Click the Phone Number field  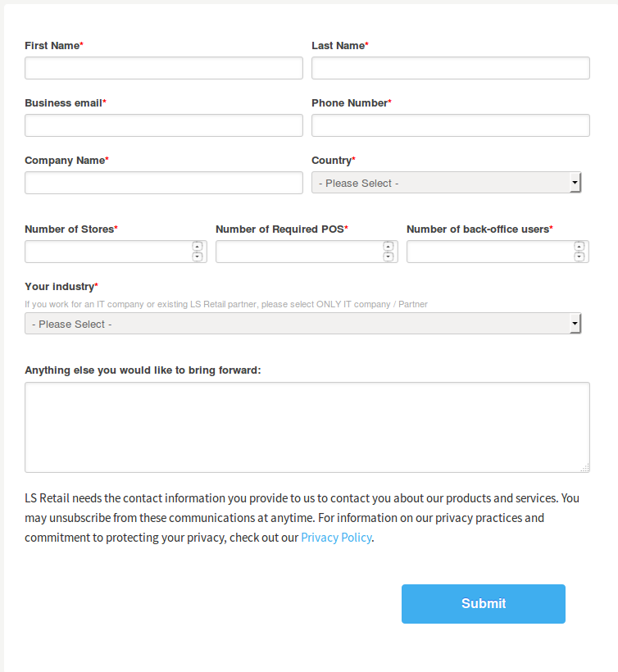point(450,125)
